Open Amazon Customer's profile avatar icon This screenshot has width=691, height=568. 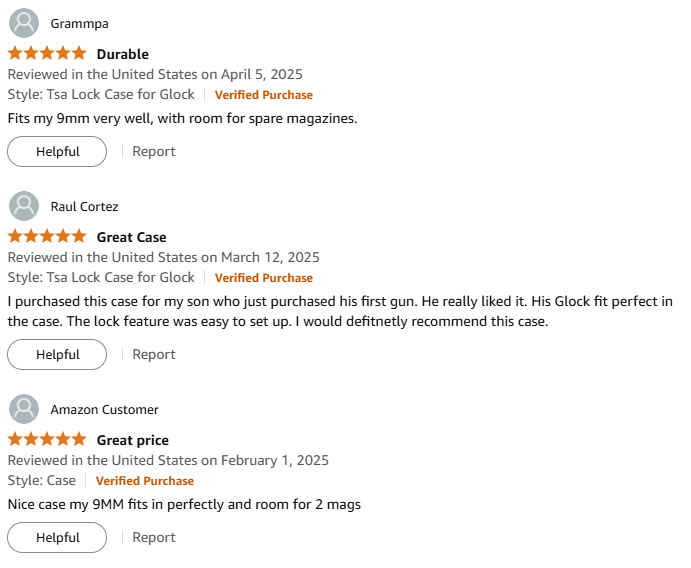24,409
